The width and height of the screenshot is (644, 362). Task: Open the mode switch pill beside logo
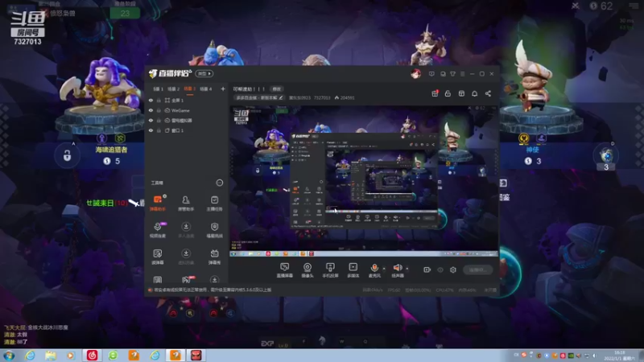(x=204, y=74)
